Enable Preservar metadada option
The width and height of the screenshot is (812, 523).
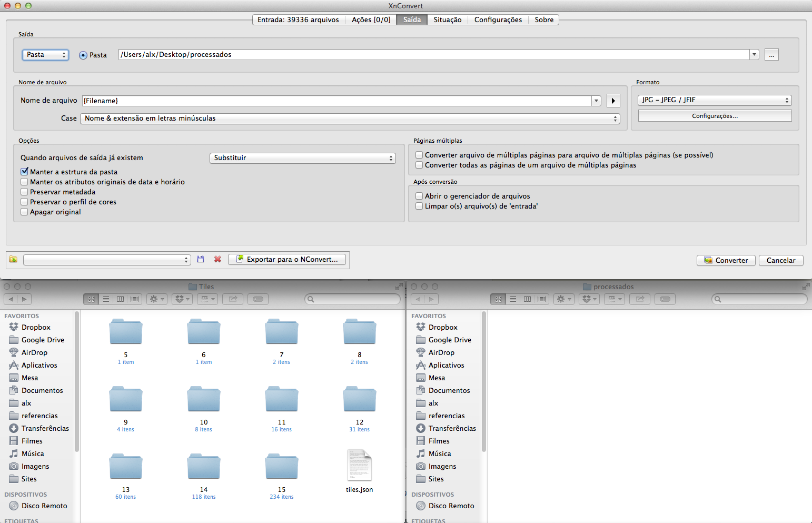point(24,192)
